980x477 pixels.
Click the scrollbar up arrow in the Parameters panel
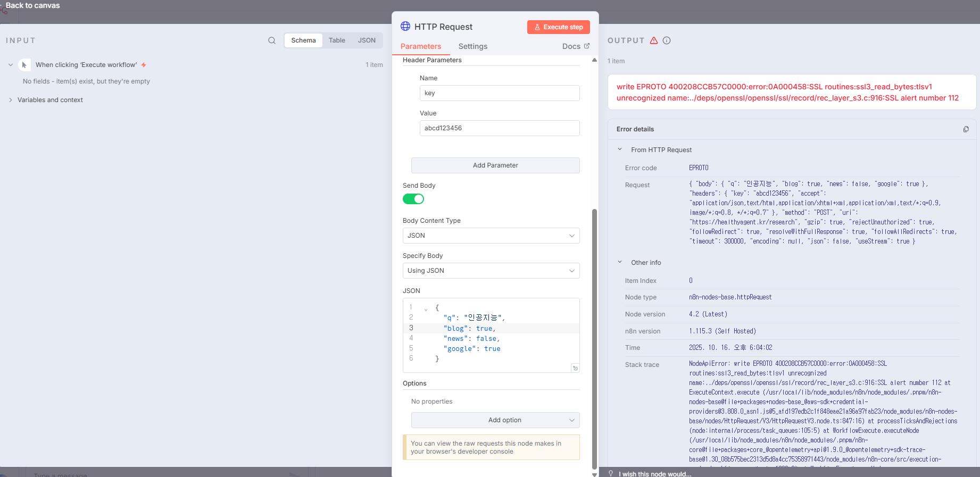tap(594, 60)
